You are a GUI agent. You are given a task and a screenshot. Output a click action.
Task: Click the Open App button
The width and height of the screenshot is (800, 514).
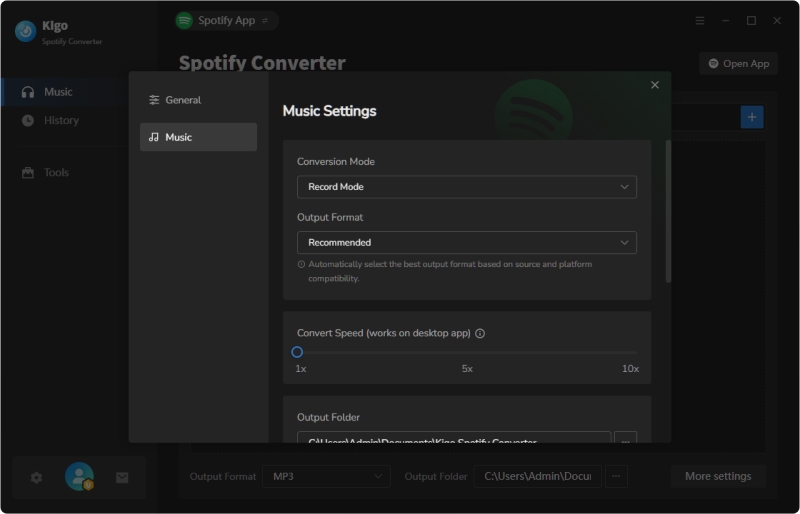(x=738, y=63)
